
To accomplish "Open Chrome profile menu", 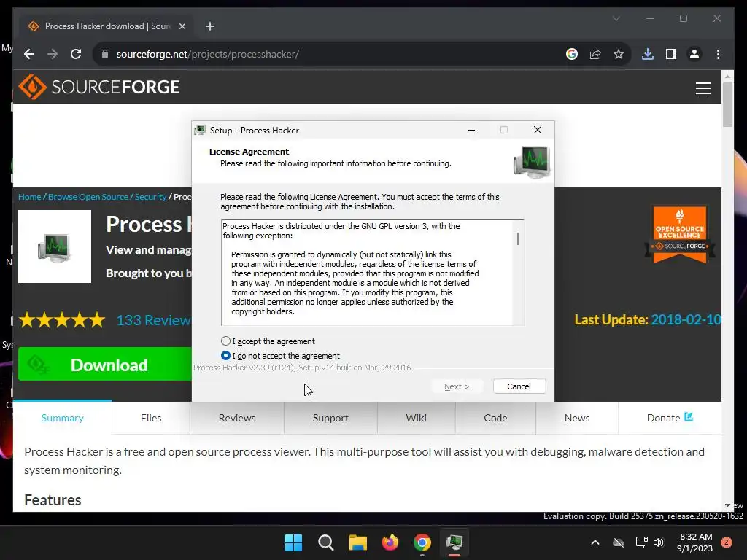I will pyautogui.click(x=694, y=54).
